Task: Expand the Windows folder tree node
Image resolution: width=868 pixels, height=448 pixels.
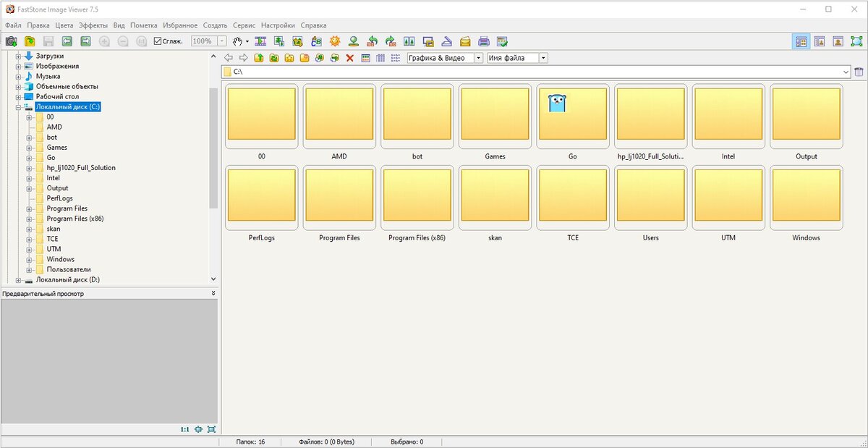Action: coord(30,259)
